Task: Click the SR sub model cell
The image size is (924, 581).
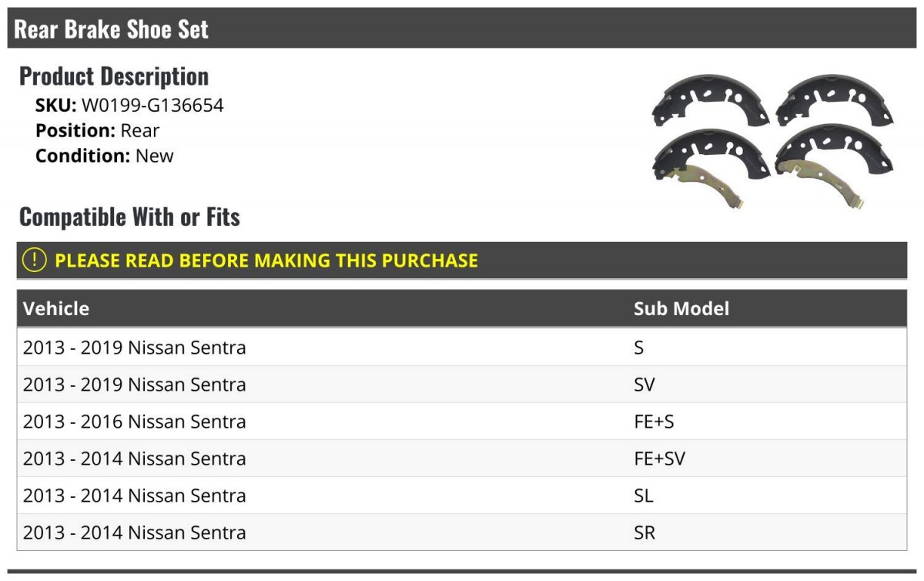Action: pyautogui.click(x=644, y=532)
